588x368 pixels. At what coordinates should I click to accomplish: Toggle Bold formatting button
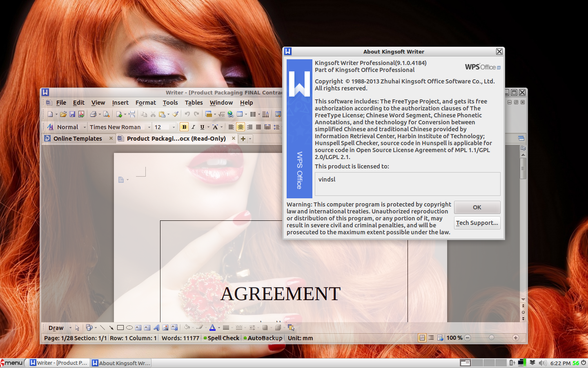pos(184,127)
